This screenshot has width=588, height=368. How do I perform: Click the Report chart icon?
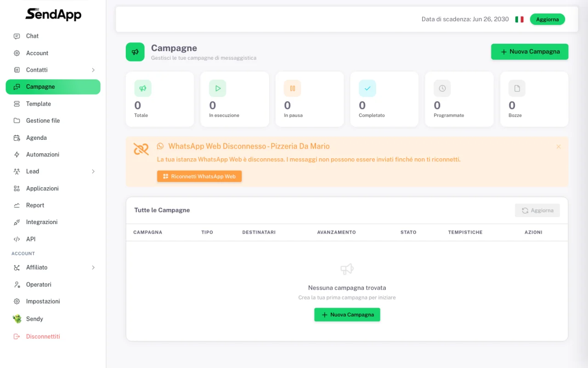(17, 205)
